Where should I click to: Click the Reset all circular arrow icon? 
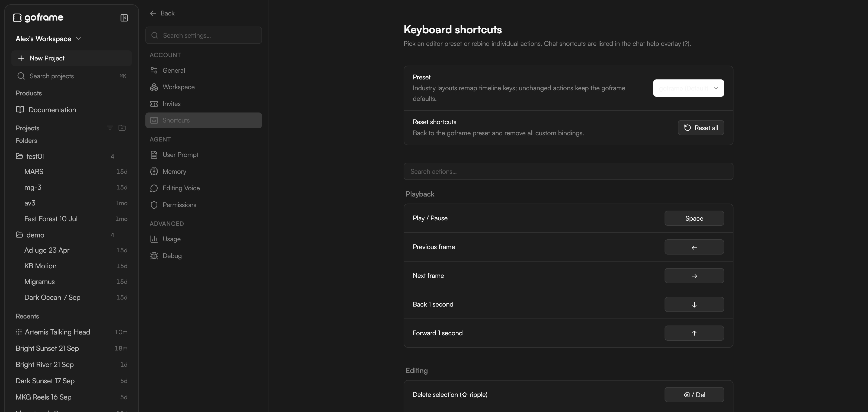click(x=687, y=128)
